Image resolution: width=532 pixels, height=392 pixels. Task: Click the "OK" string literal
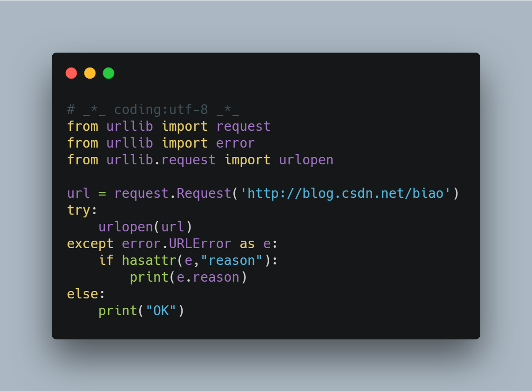coord(161,311)
